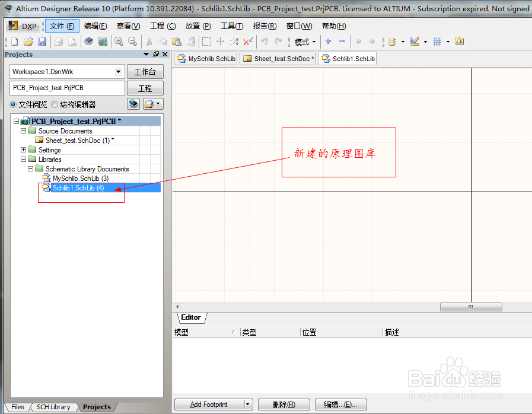Switch to the SCH Library panel tab

[53, 407]
